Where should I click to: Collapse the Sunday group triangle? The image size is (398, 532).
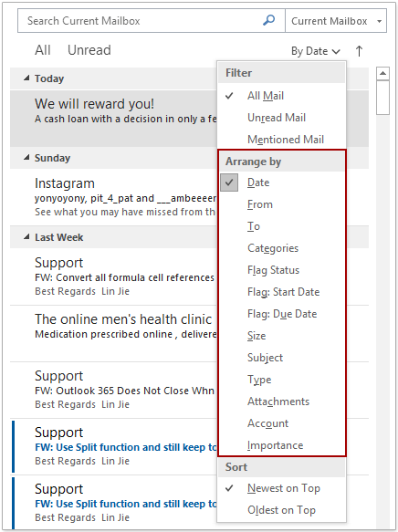coord(26,158)
